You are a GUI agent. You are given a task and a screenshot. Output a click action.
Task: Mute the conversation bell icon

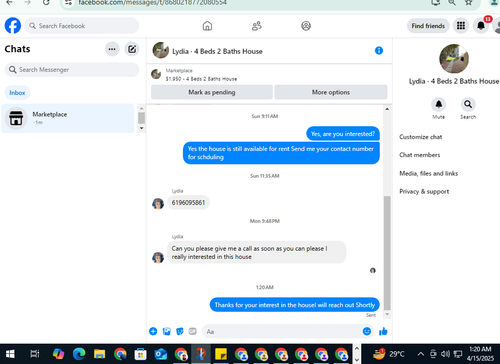pos(439,104)
